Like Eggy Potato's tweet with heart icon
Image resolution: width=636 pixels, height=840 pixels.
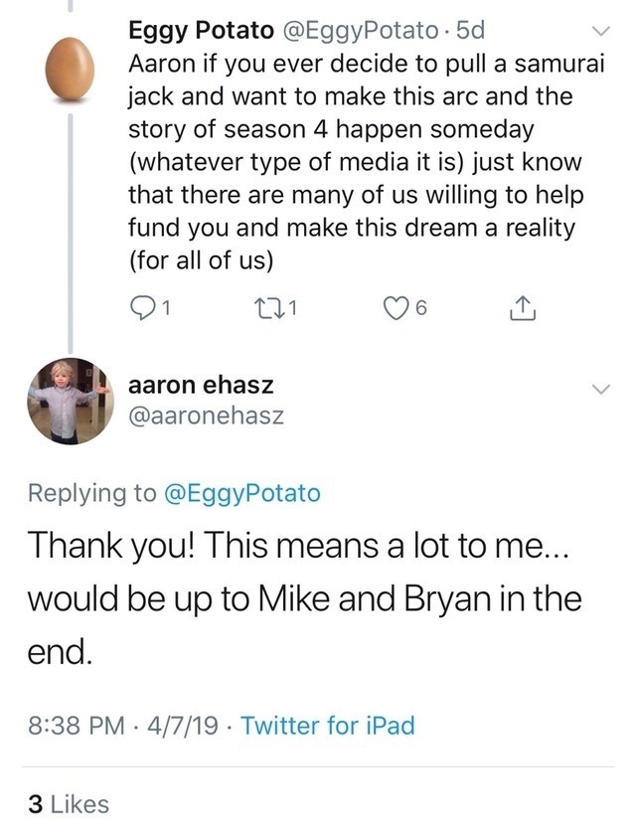(397, 309)
